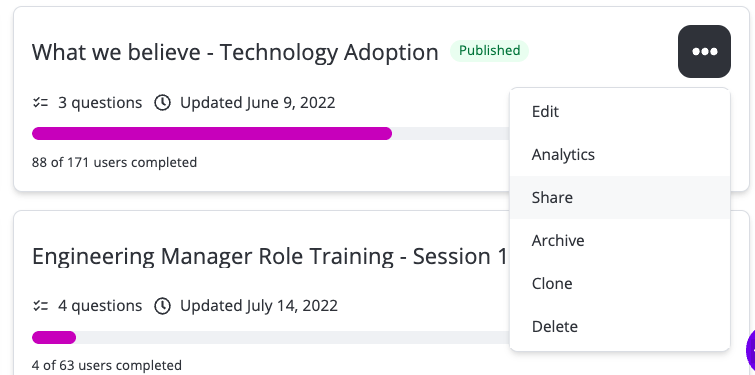
Task: Click the clock icon near Updated June 9
Action: tap(163, 103)
